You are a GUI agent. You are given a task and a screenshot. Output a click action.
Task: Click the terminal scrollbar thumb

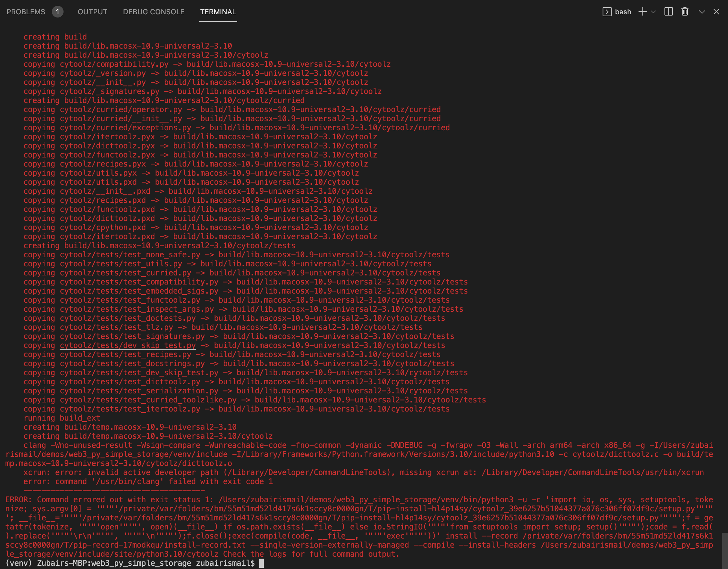click(725, 550)
